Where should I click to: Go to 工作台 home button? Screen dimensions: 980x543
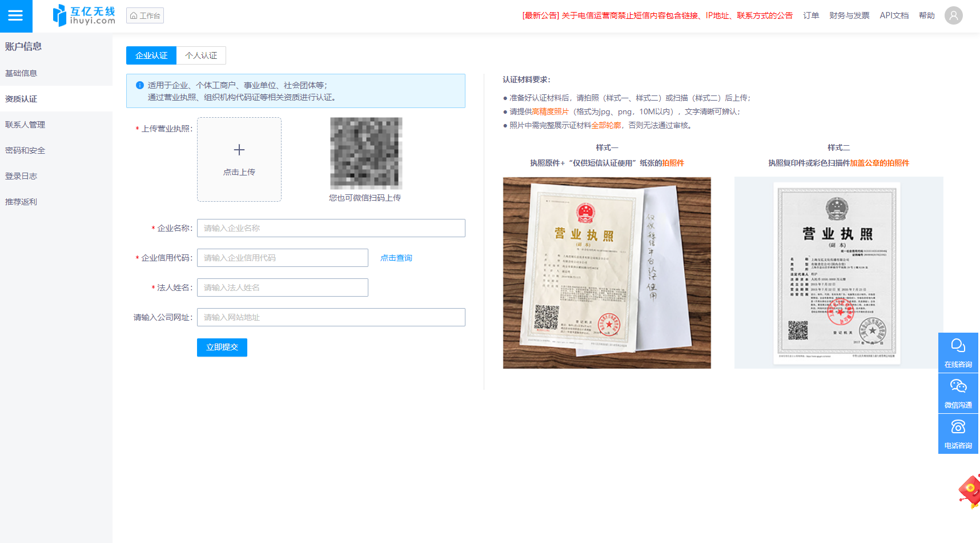pyautogui.click(x=145, y=15)
